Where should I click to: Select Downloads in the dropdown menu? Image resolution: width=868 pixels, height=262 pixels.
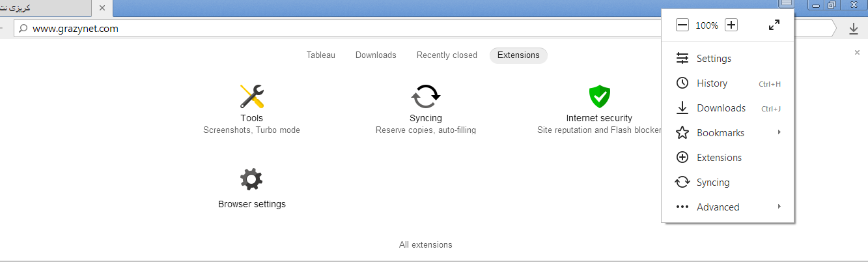point(721,108)
